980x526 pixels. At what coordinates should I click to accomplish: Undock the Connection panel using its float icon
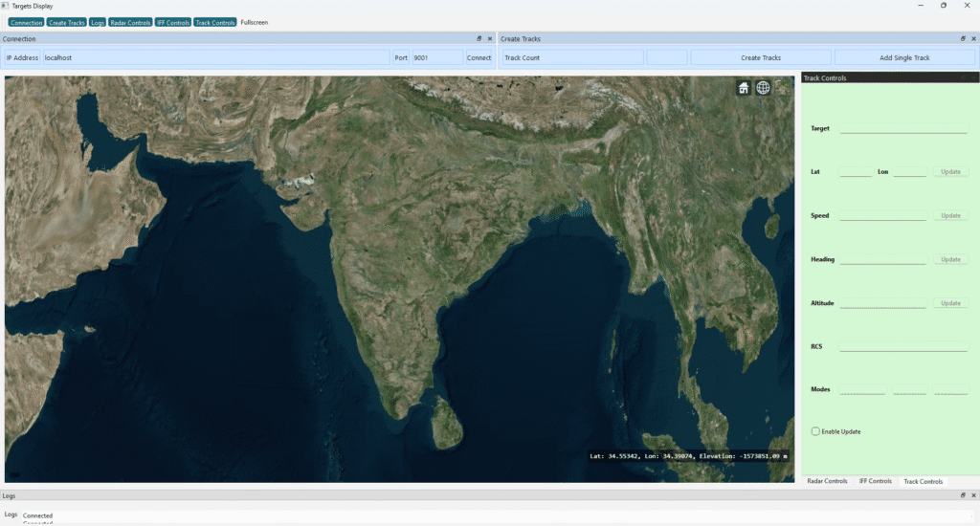[479, 39]
